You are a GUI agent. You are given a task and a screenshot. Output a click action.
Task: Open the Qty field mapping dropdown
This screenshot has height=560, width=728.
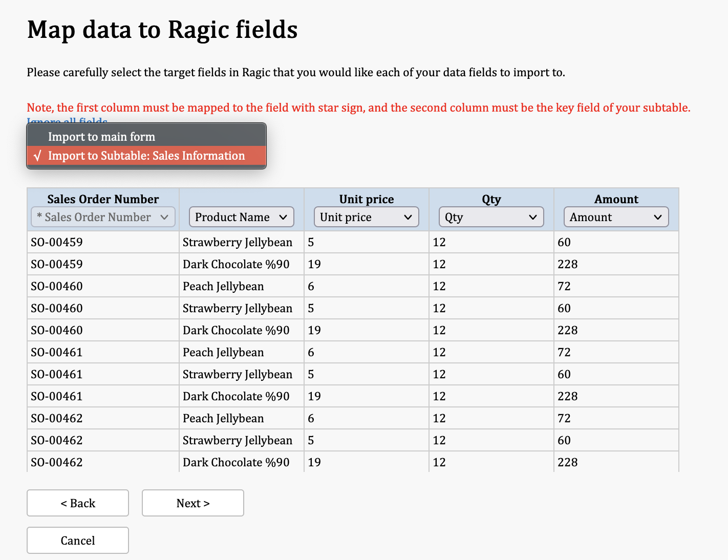point(491,217)
